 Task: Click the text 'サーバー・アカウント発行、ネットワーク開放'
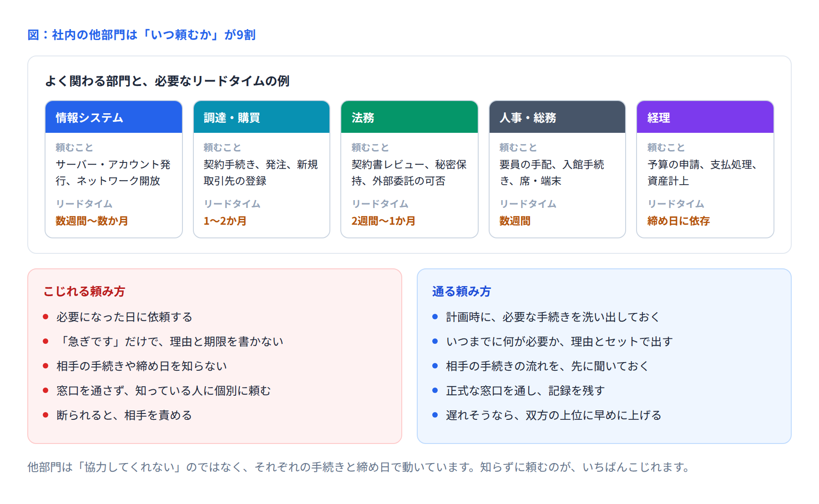coord(113,172)
